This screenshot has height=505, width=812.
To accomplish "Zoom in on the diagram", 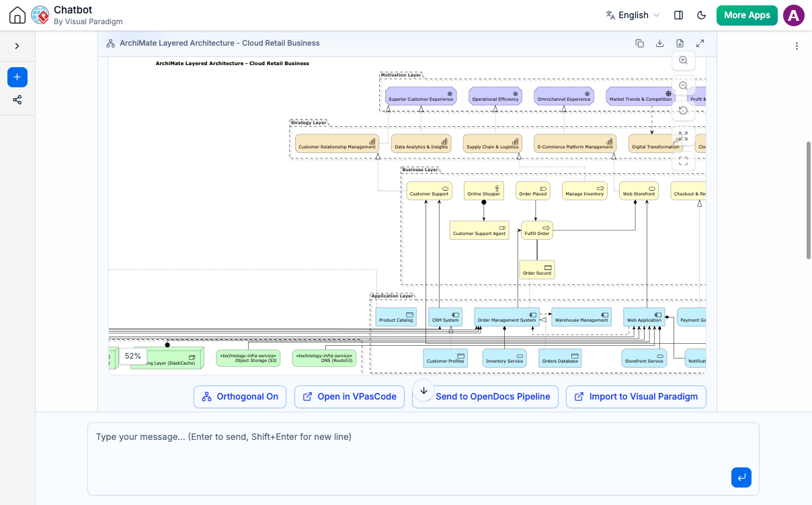I will coord(684,60).
